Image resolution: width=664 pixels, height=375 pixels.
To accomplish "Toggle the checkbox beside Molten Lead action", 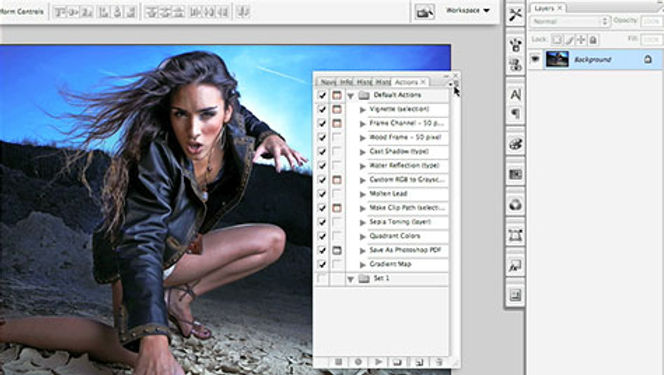I will (322, 194).
